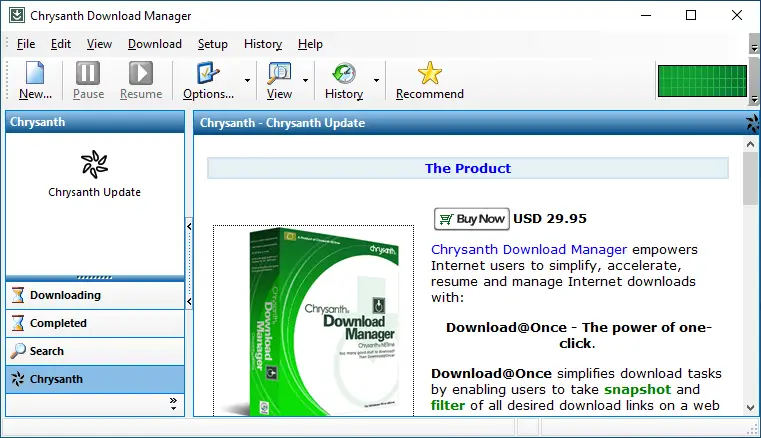The image size is (761, 438).
Task: Open the View menu
Action: 99,44
